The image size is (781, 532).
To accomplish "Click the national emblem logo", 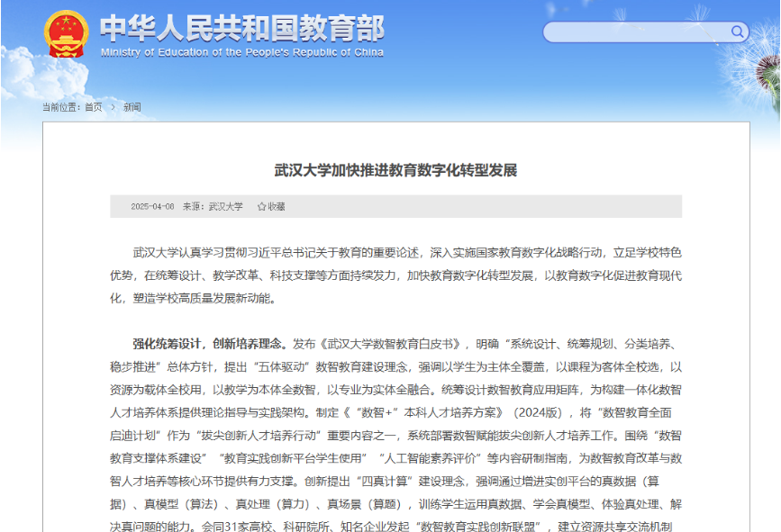I will pyautogui.click(x=66, y=35).
